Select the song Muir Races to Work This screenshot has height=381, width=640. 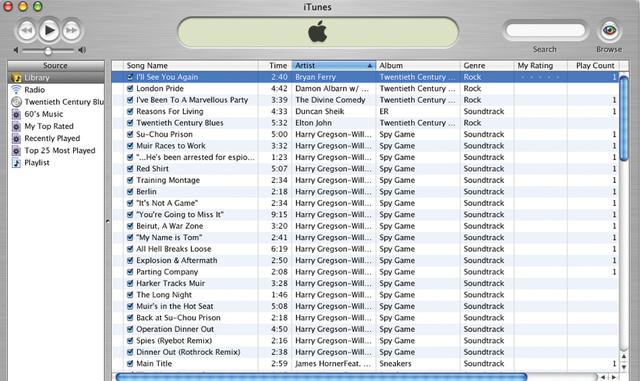coord(171,145)
